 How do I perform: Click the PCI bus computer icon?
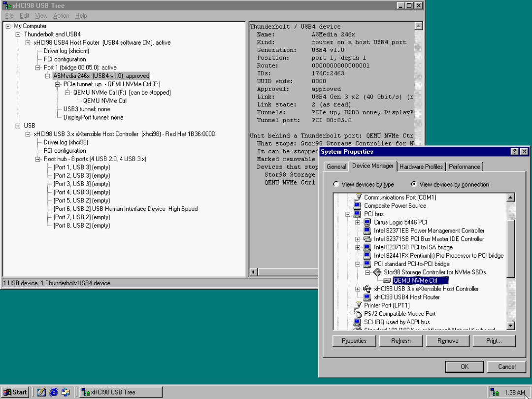(x=357, y=214)
